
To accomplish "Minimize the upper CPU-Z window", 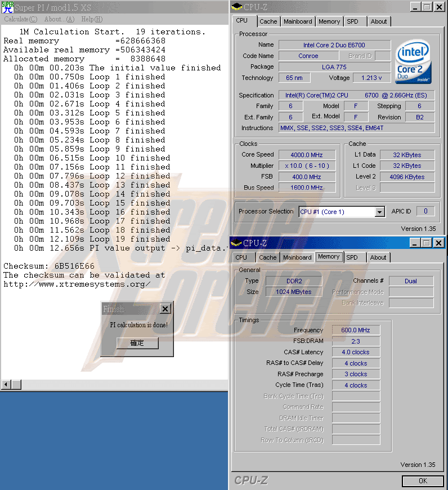I will (x=415, y=7).
